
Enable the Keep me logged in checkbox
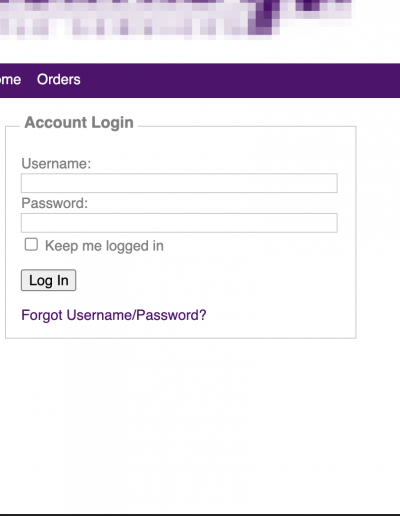click(31, 244)
